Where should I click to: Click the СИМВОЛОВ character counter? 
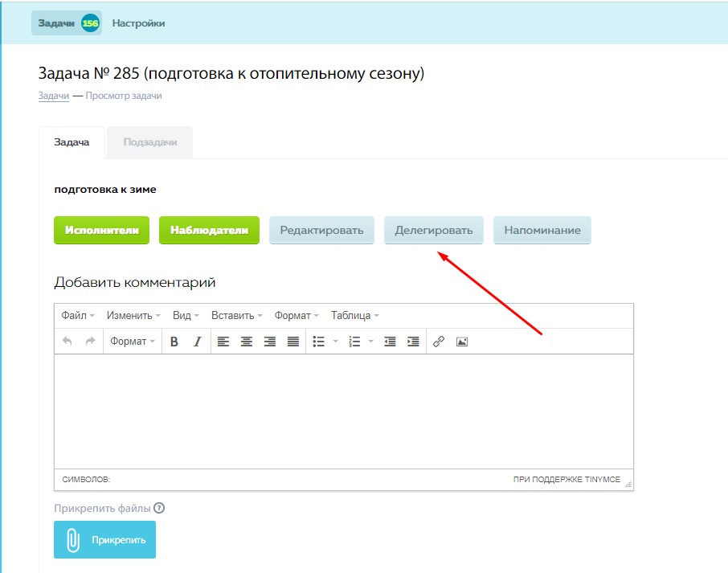coord(86,479)
